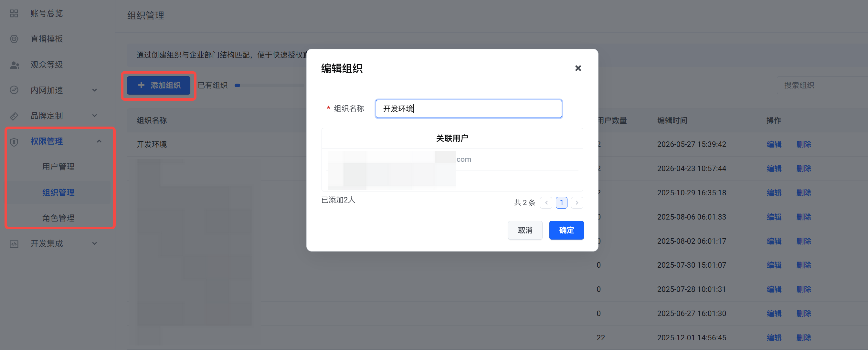The image size is (868, 350).
Task: Go to next page in dialog pagination
Action: click(x=577, y=202)
